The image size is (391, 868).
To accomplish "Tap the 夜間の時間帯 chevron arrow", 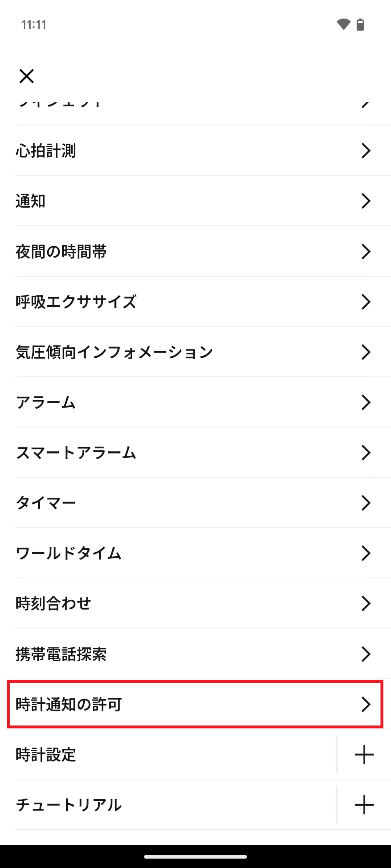I will coord(366,251).
